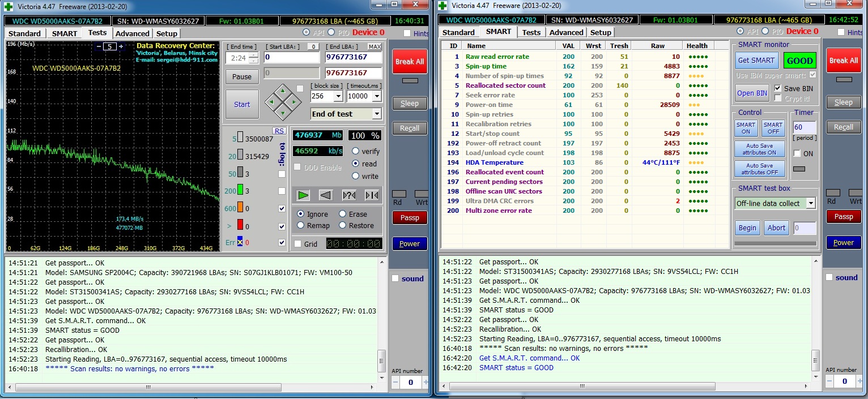Click the blue Err block marker with X

pos(240,242)
